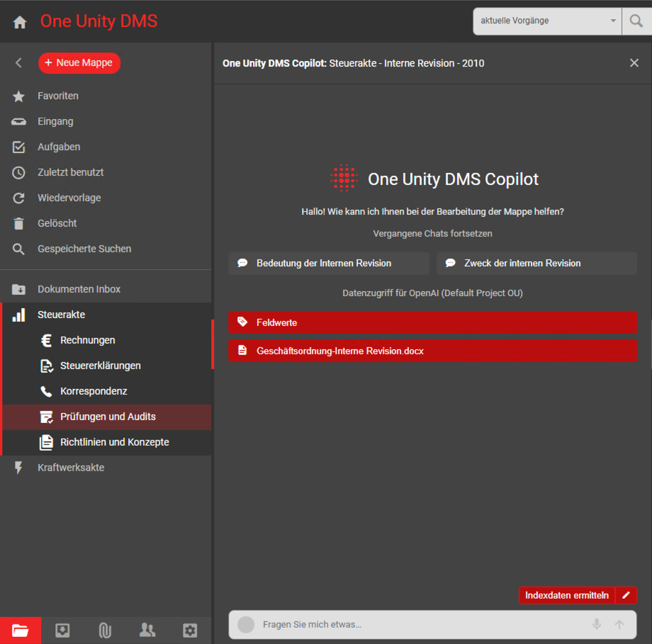Click the 'One Unity DMS' title
Viewport: 652px width, 644px height.
(x=99, y=21)
